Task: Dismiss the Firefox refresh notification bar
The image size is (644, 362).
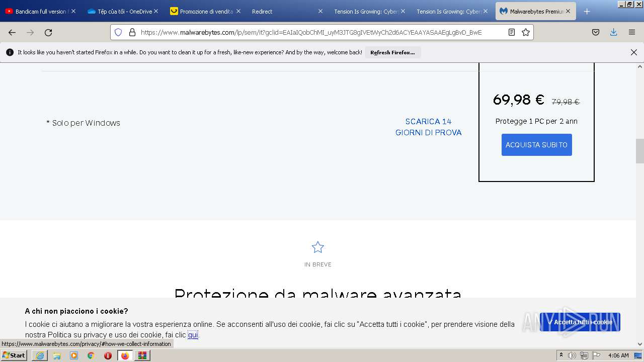Action: tap(634, 52)
